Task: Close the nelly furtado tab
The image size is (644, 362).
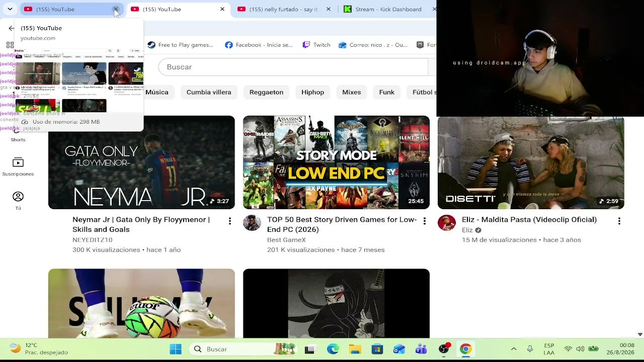Action: tap(329, 9)
